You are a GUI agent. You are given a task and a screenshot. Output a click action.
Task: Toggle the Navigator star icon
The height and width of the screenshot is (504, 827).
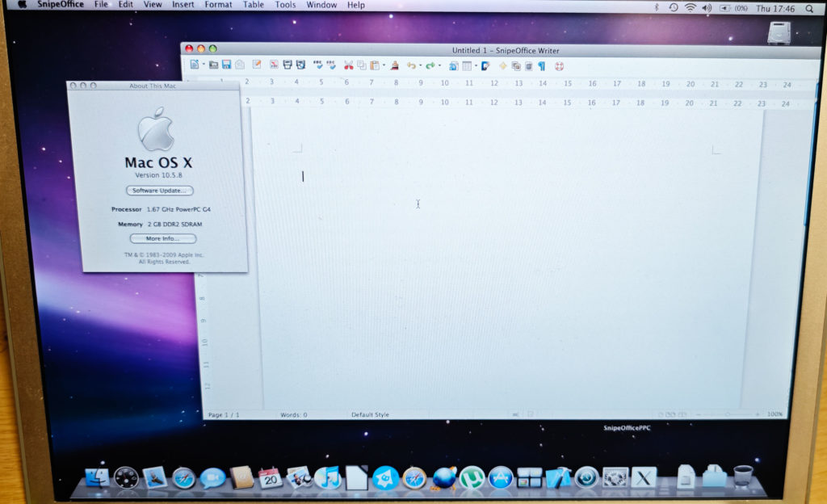[502, 66]
